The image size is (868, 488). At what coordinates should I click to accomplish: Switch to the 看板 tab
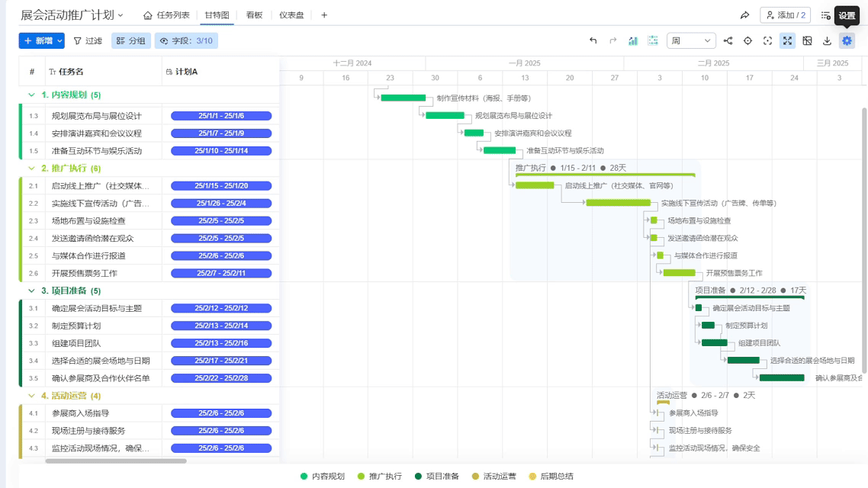(x=252, y=14)
